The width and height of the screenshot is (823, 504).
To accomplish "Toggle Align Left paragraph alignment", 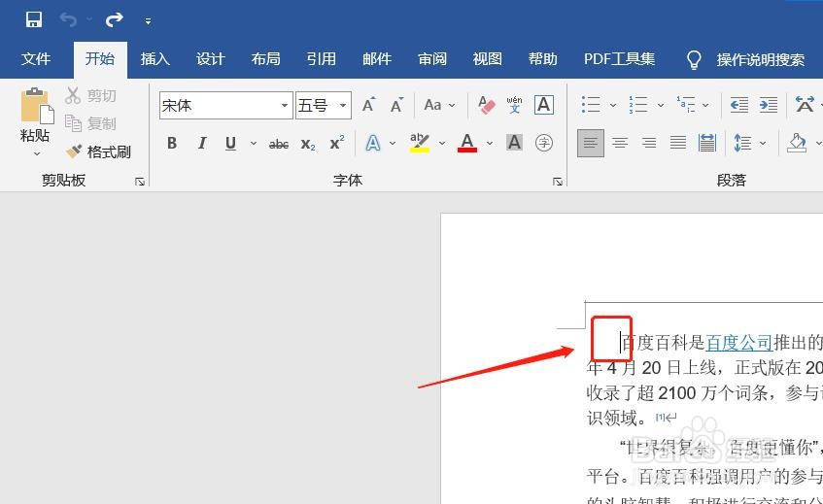I will (591, 143).
